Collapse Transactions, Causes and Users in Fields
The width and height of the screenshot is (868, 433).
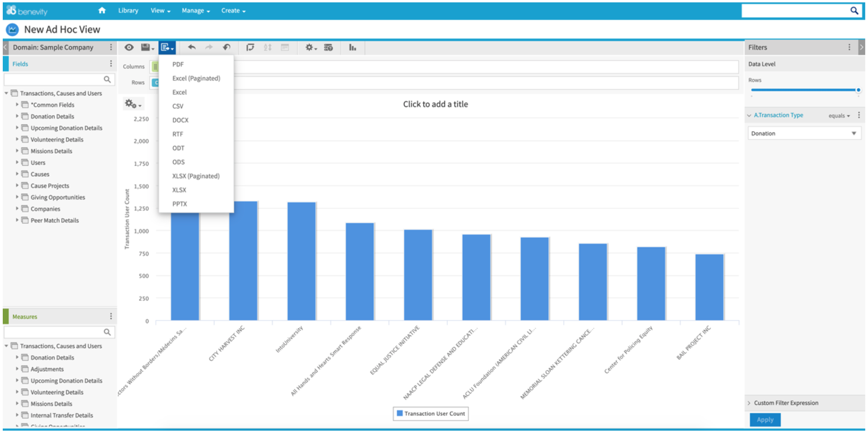6,93
